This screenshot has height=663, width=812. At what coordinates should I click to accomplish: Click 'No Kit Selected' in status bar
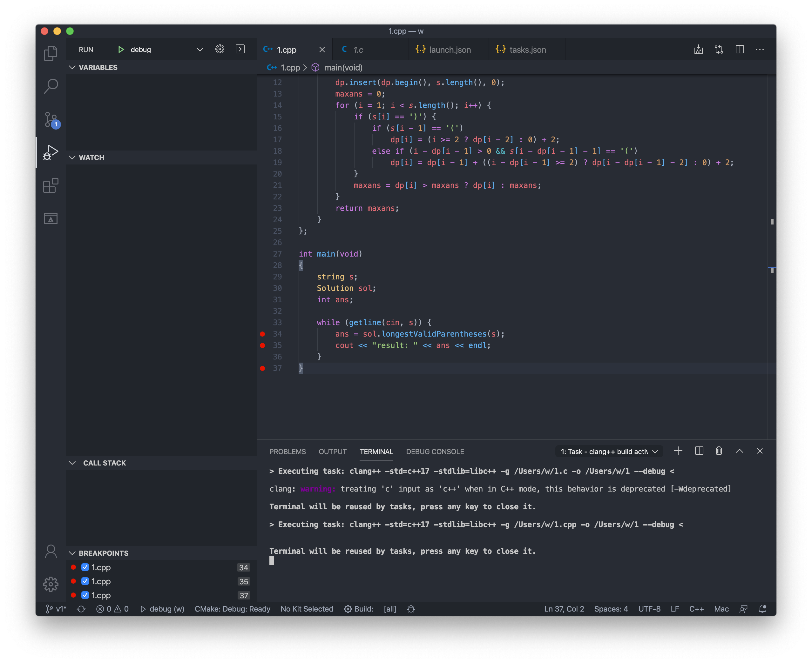(x=307, y=609)
